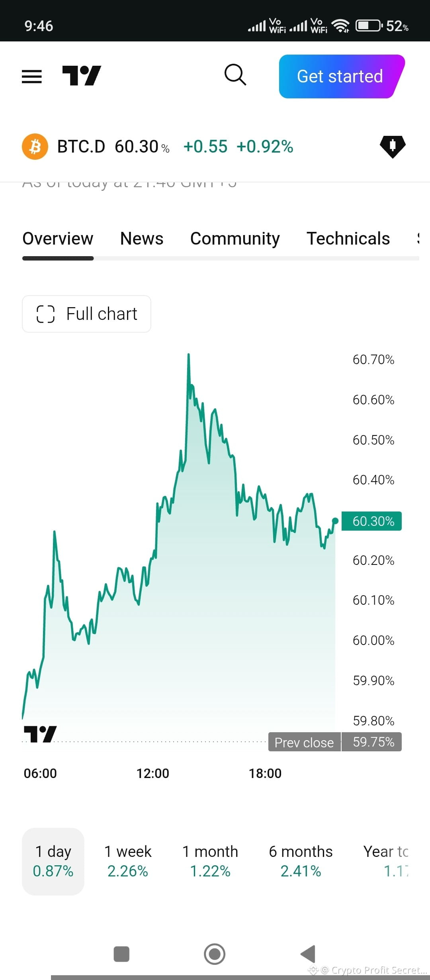Viewport: 430px width, 980px height.
Task: Open the hamburger navigation menu
Action: 32,76
